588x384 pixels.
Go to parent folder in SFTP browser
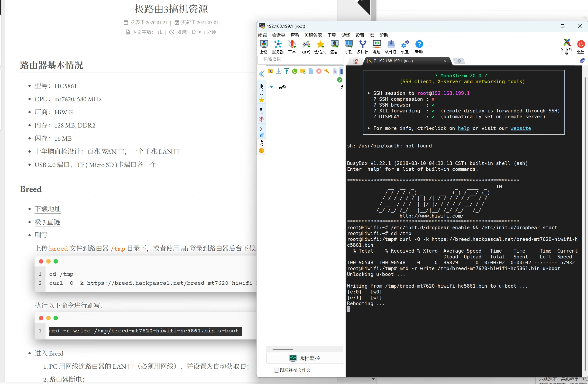click(x=271, y=71)
